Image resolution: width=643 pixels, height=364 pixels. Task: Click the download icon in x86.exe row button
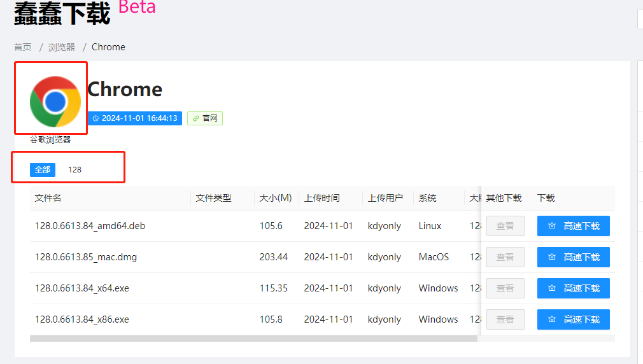point(552,319)
